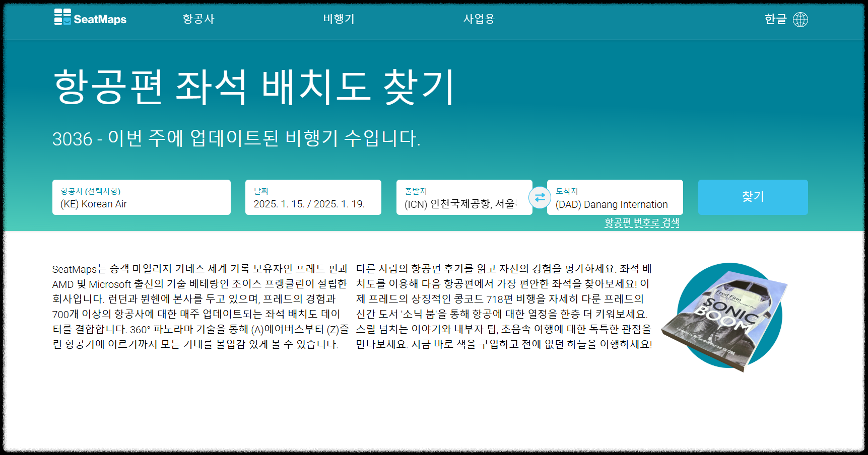The image size is (868, 455).
Task: Open the globe language selector icon
Action: (800, 19)
